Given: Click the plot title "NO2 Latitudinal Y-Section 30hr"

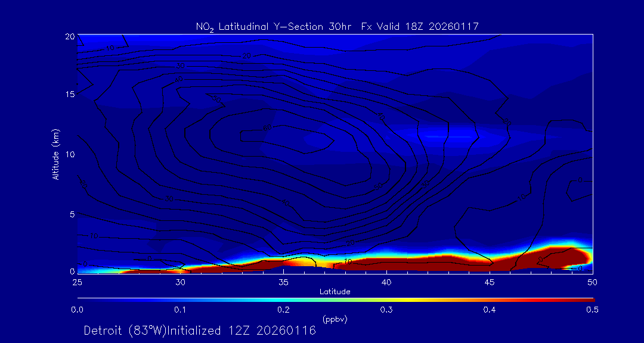Looking at the screenshot, I should pyautogui.click(x=274, y=27).
